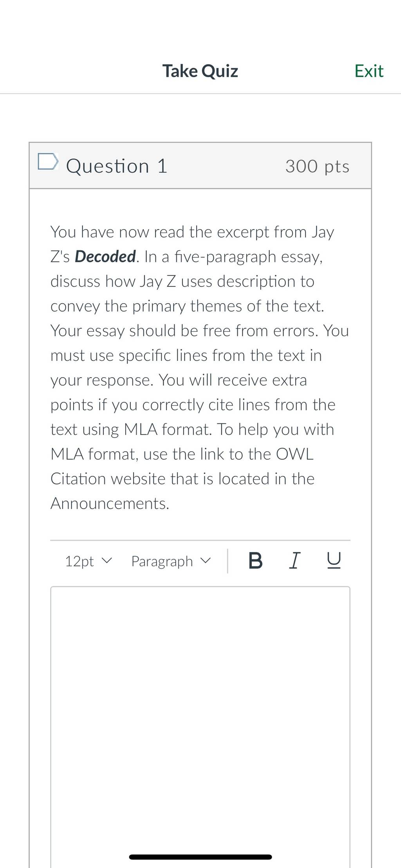Click the chevron next to 12pt
The width and height of the screenshot is (401, 868).
pos(107,561)
